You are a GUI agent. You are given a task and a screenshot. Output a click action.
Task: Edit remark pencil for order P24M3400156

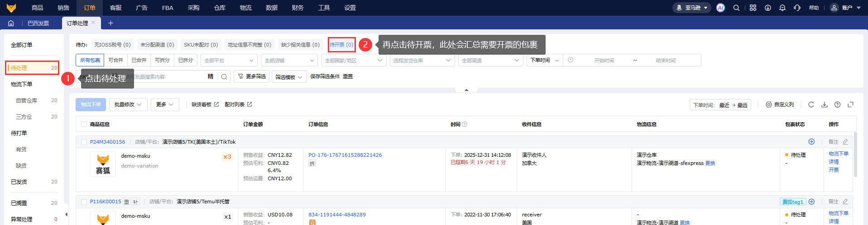pyautogui.click(x=845, y=142)
